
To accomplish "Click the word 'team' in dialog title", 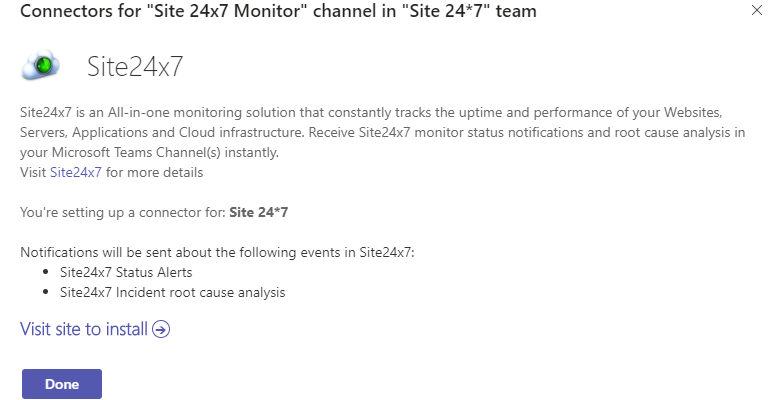I will [516, 11].
